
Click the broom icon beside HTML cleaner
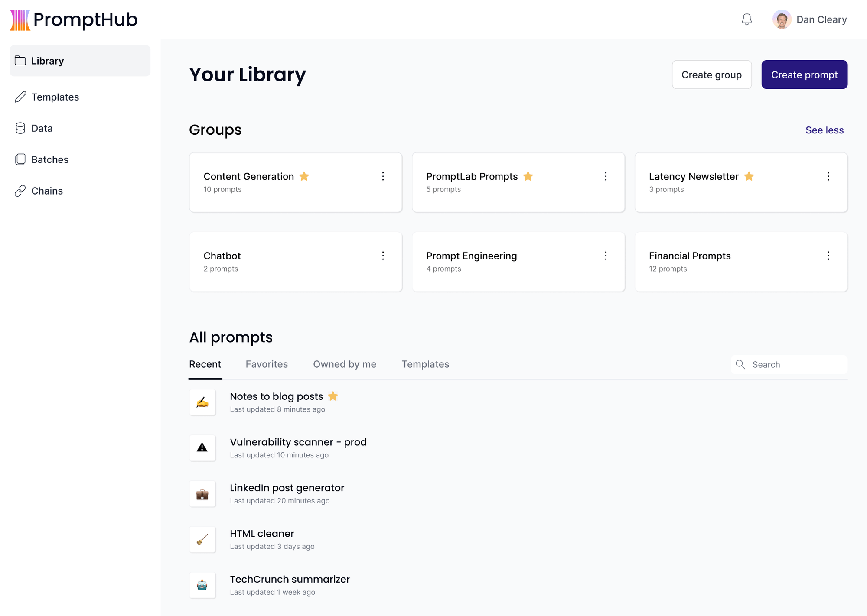click(202, 539)
